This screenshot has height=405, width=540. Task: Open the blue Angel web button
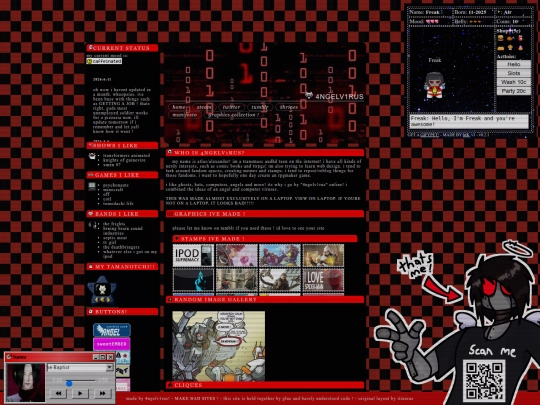(112, 330)
